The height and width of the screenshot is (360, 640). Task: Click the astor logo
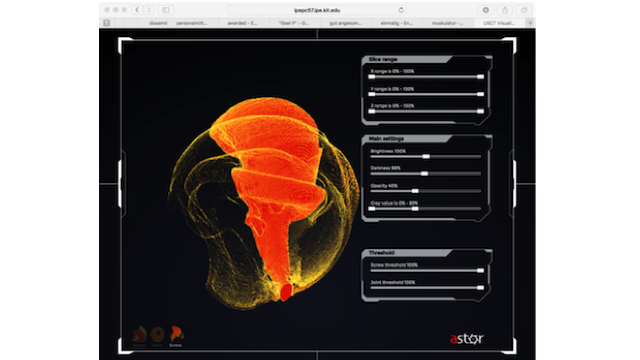click(x=467, y=339)
